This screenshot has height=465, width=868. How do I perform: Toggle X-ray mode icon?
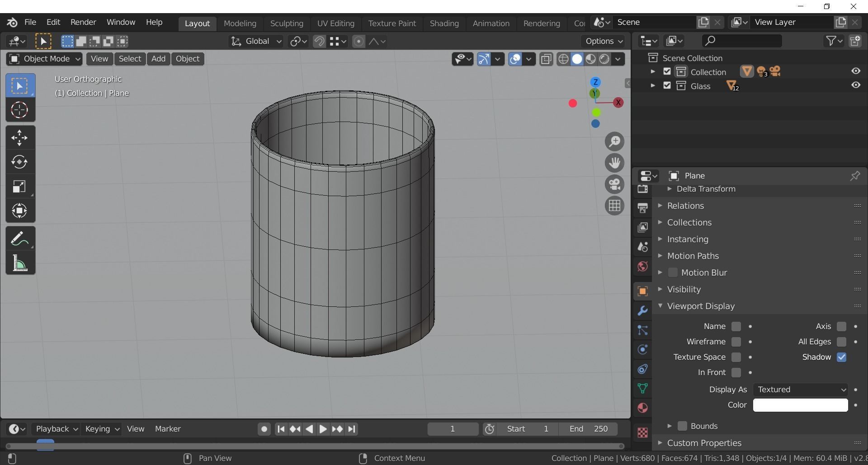point(546,59)
